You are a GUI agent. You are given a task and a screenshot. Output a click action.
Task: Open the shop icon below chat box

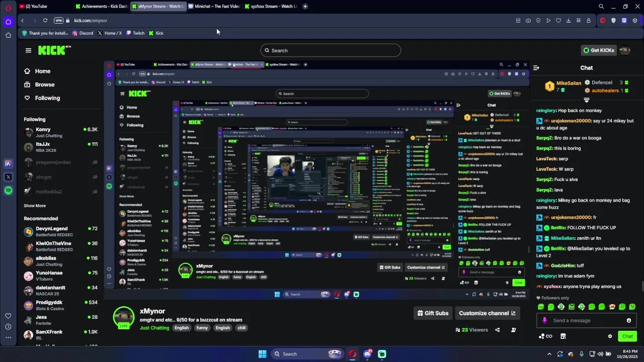click(x=563, y=336)
